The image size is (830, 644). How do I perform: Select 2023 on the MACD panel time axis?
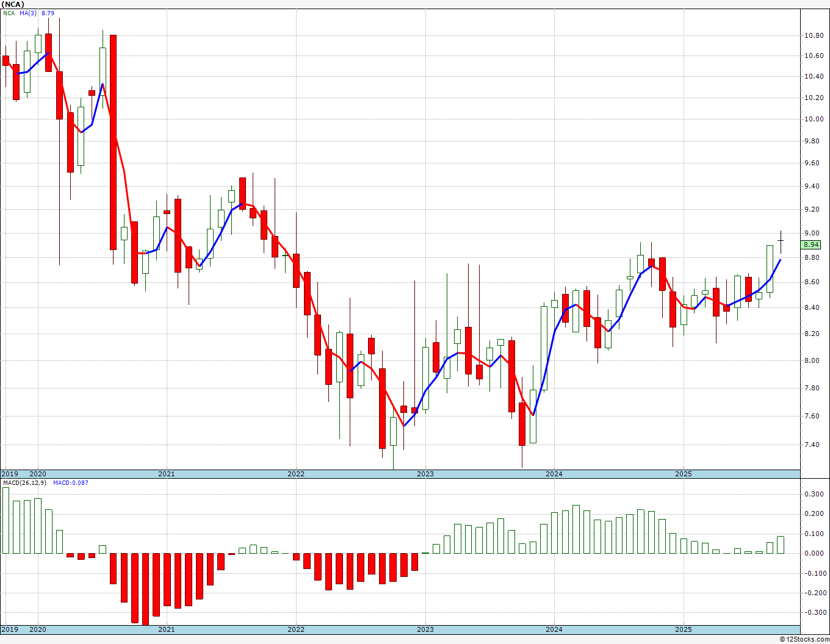[425, 630]
